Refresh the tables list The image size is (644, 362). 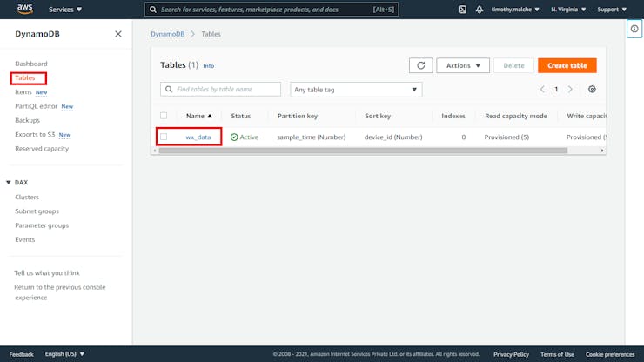click(420, 65)
